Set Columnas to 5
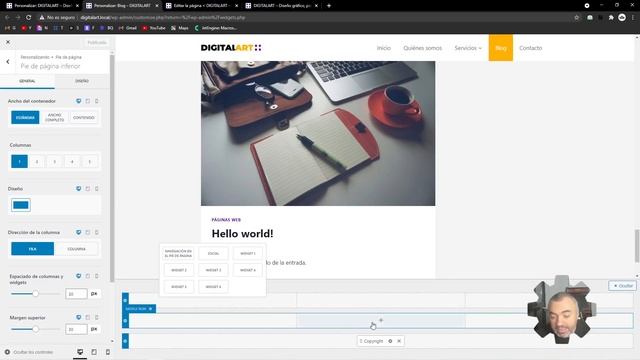The width and height of the screenshot is (640, 360). coord(90,162)
